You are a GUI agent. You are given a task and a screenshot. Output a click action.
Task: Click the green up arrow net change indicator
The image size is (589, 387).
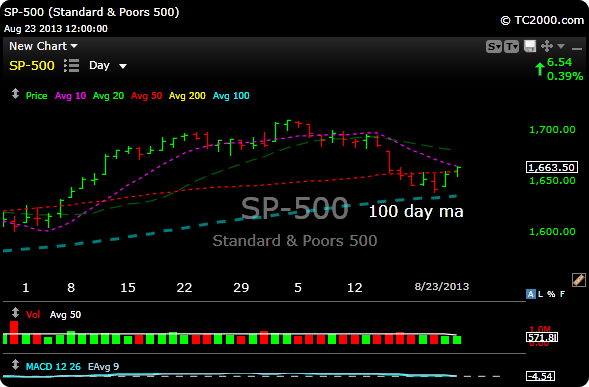[540, 69]
